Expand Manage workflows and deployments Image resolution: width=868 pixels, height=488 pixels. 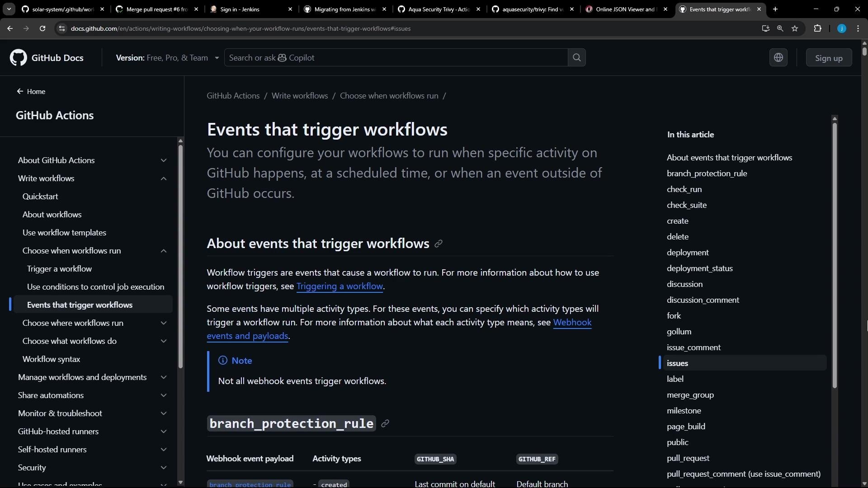tap(164, 377)
